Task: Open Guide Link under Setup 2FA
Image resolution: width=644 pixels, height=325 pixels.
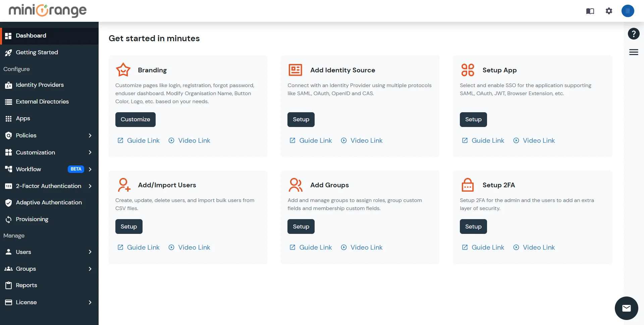Action: [x=487, y=247]
